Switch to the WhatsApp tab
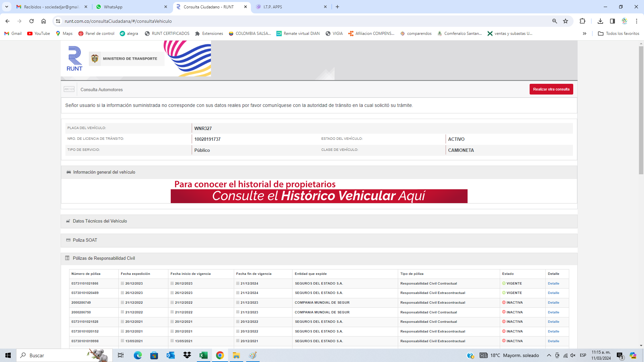The width and height of the screenshot is (644, 362). tap(131, 7)
